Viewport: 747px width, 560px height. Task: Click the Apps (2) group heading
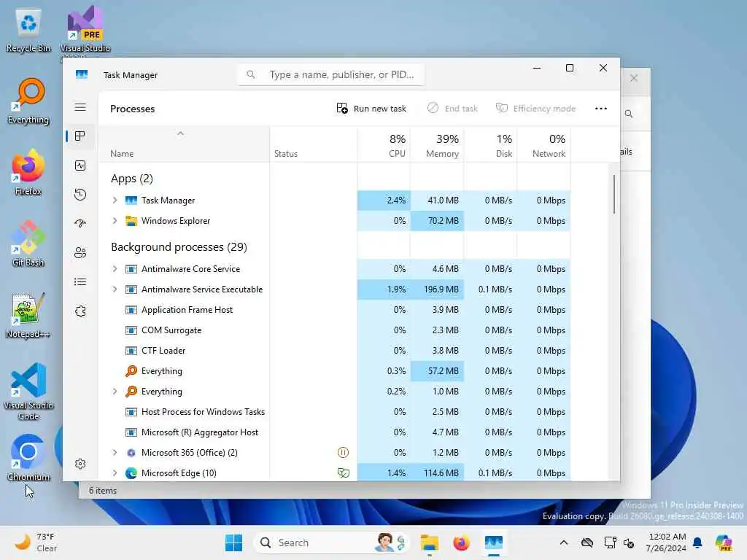(x=132, y=179)
